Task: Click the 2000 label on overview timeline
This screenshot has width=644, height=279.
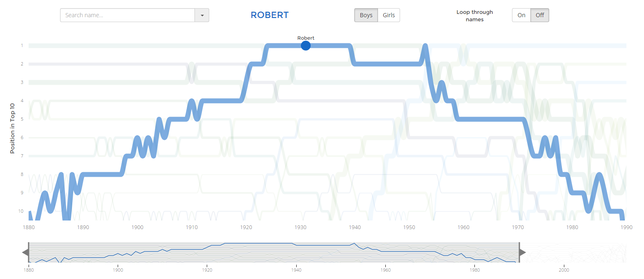Action: tap(564, 270)
